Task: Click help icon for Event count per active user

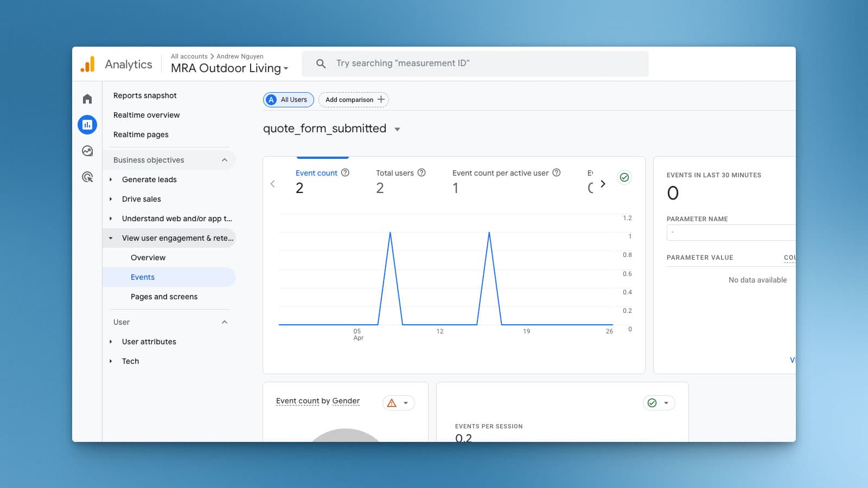Action: [x=556, y=172]
